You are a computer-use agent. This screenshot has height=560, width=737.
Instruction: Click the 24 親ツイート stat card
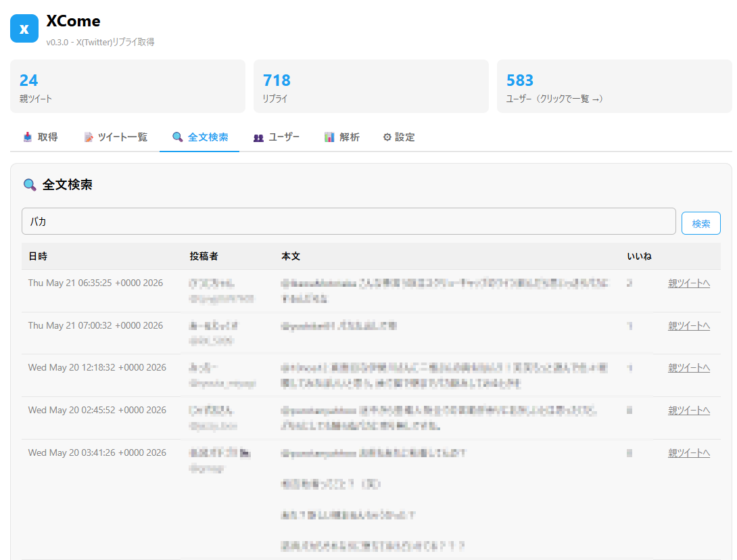click(128, 86)
